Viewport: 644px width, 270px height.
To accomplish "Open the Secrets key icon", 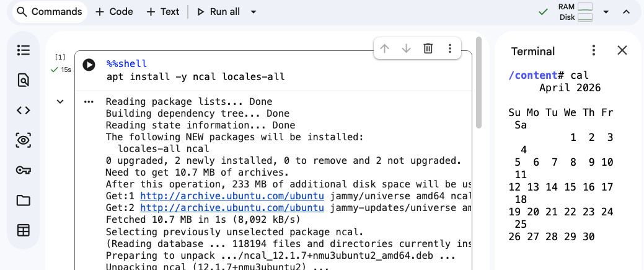I will [x=24, y=171].
